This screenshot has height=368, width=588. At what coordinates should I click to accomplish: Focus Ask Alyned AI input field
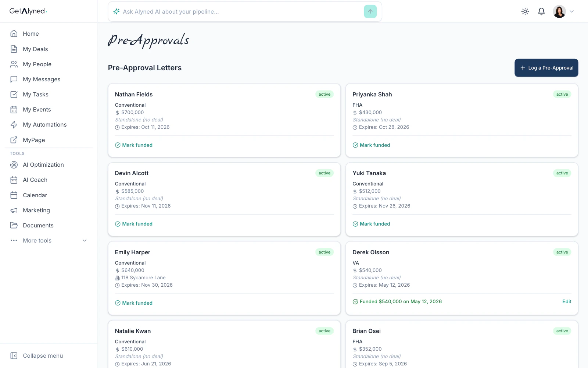coord(241,11)
